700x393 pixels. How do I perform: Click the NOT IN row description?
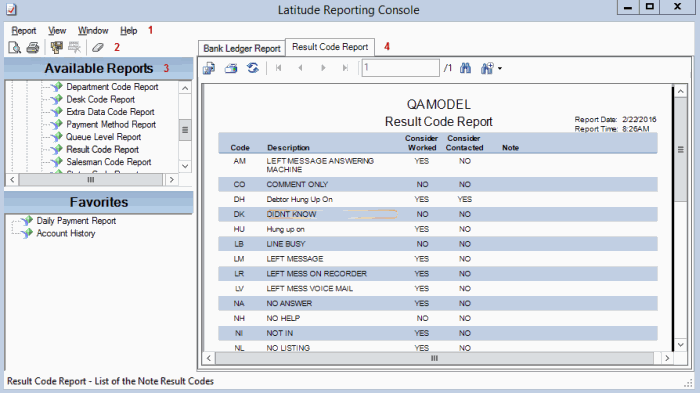point(279,334)
